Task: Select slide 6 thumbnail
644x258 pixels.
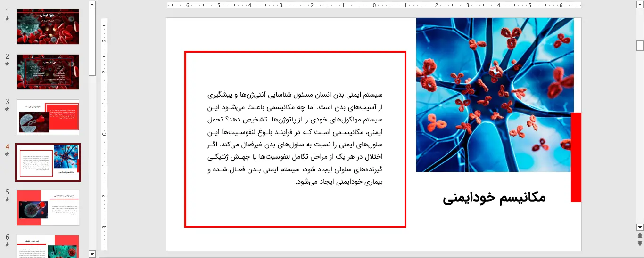Action: (48, 246)
